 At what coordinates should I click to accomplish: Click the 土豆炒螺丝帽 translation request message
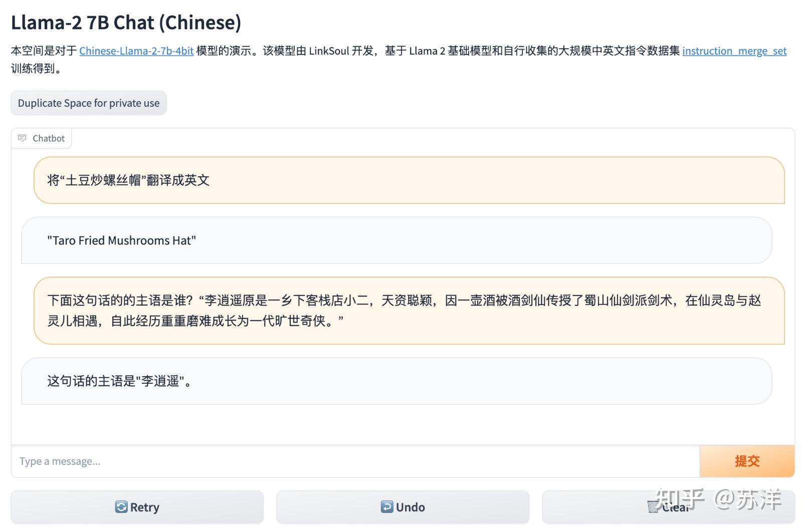pos(128,180)
